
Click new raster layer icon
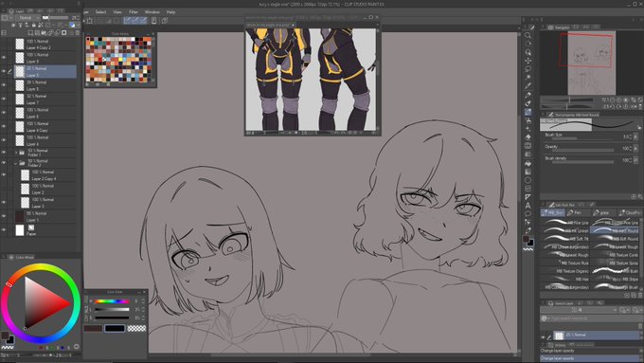pos(31,32)
